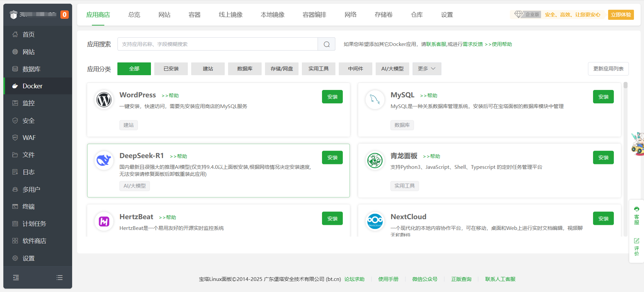Click the DeepSeek-R1 whale icon
This screenshot has width=644, height=292.
(104, 160)
